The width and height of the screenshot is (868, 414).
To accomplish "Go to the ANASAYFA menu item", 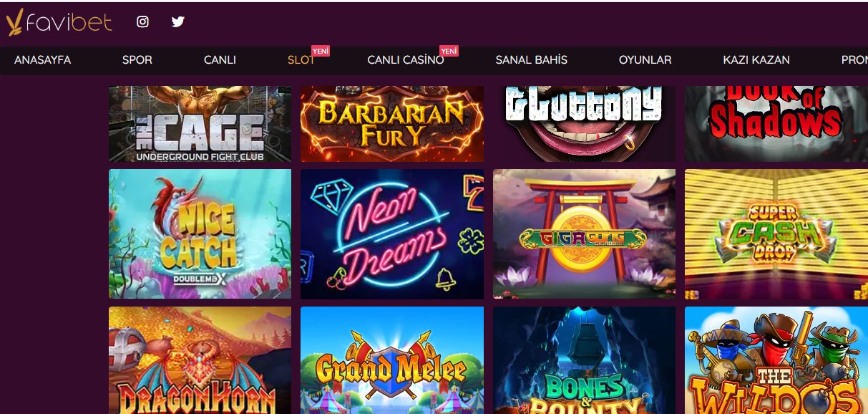I will click(x=42, y=60).
